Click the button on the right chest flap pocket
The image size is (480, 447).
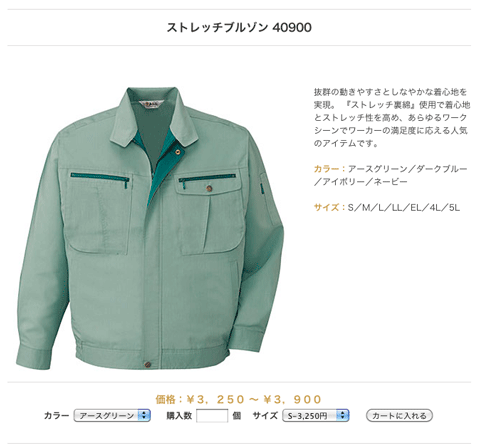point(209,188)
